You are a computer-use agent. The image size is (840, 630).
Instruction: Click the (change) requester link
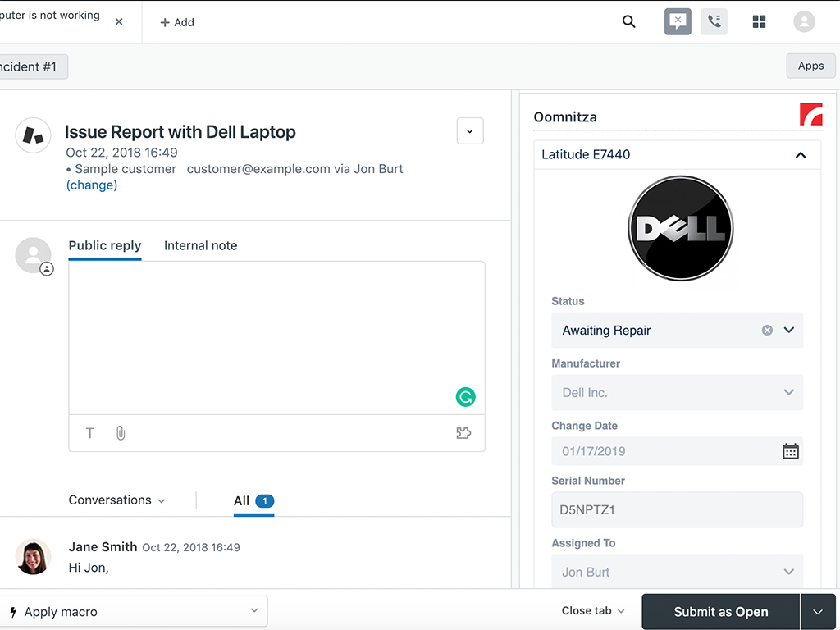pyautogui.click(x=92, y=185)
